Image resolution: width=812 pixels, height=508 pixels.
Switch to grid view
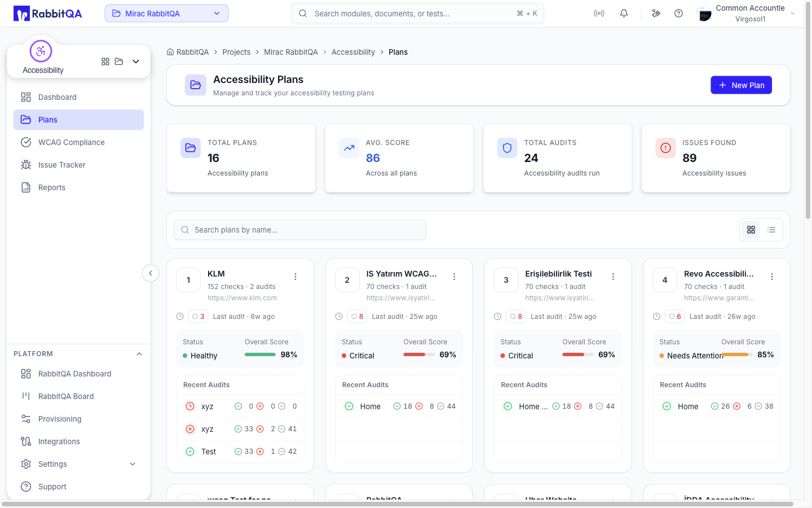tap(751, 230)
